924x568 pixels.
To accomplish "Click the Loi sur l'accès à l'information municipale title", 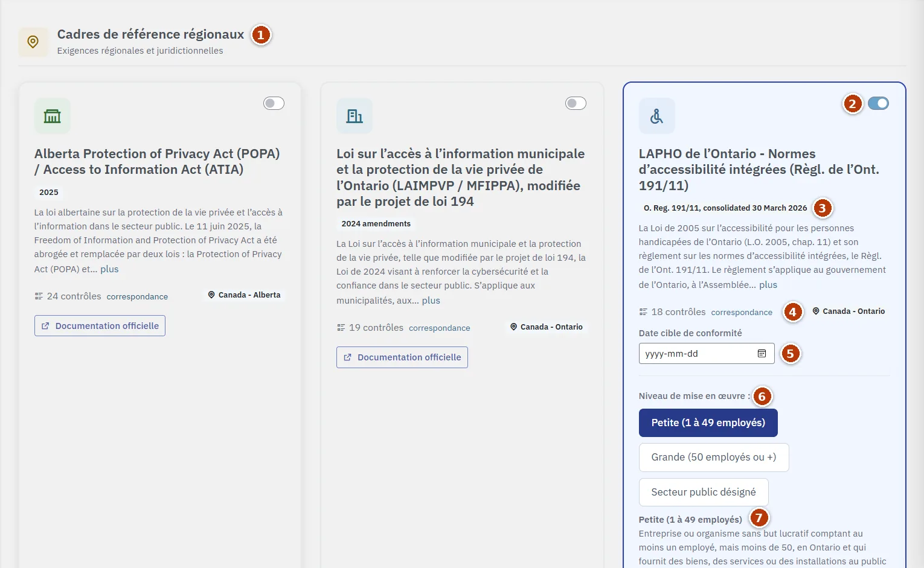I will click(x=461, y=177).
